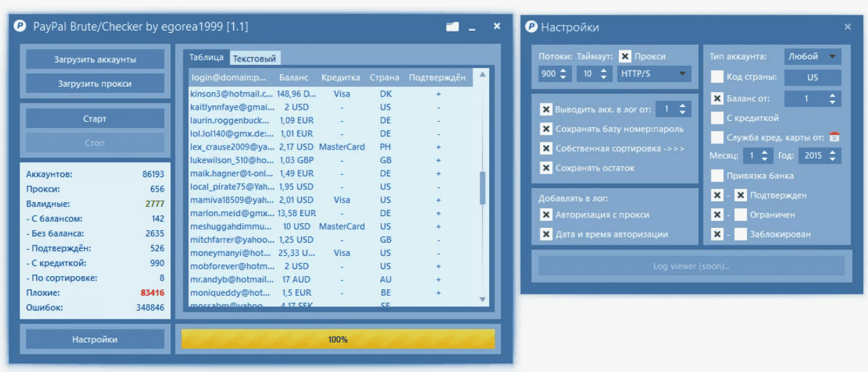Select the Плохие count 83416
The width and height of the screenshot is (868, 372).
pos(153,292)
